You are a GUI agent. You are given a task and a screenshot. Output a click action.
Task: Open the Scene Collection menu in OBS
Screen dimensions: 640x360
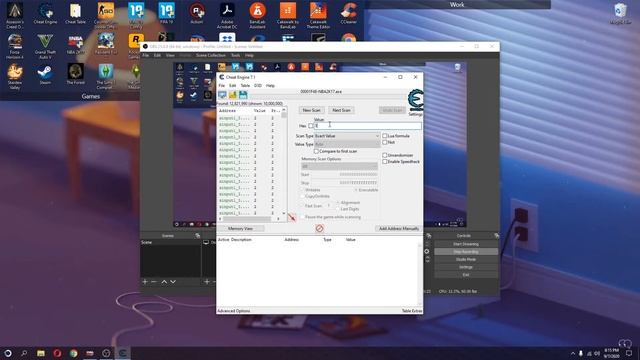click(x=211, y=56)
